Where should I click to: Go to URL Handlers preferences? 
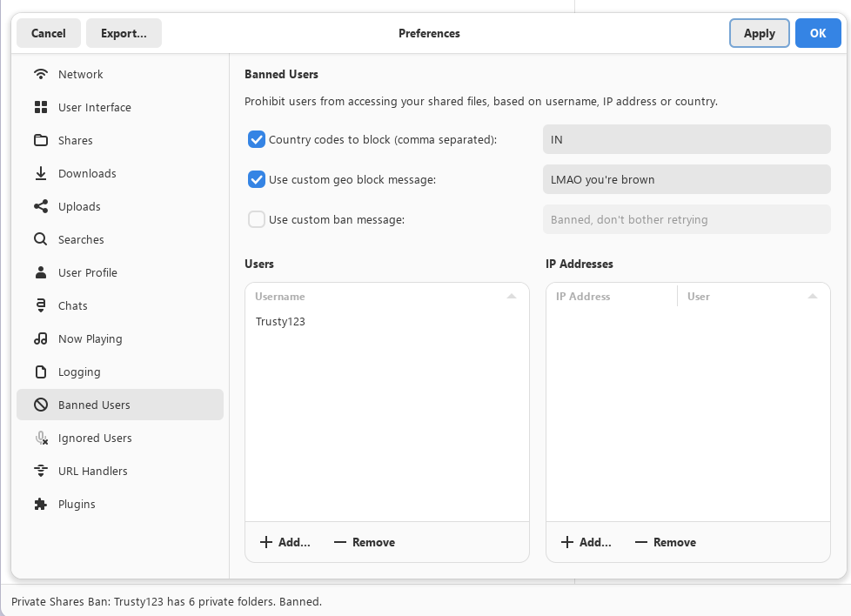click(120, 471)
